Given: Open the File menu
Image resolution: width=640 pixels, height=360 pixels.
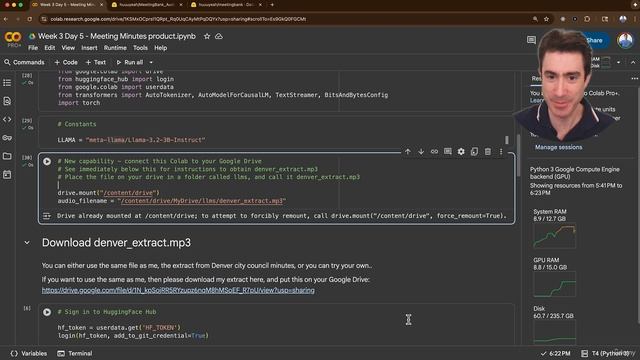Looking at the screenshot, I should [33, 48].
